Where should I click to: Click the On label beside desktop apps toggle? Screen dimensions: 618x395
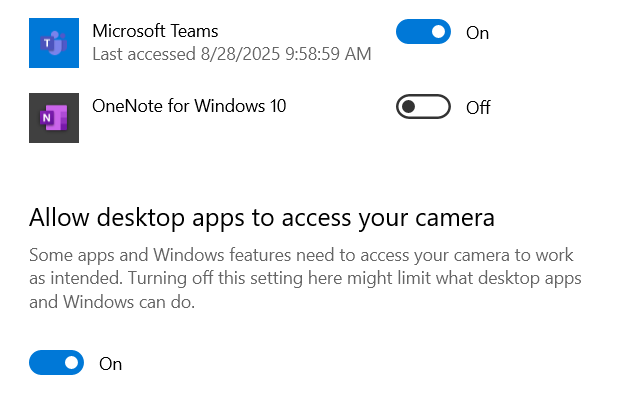click(x=110, y=364)
